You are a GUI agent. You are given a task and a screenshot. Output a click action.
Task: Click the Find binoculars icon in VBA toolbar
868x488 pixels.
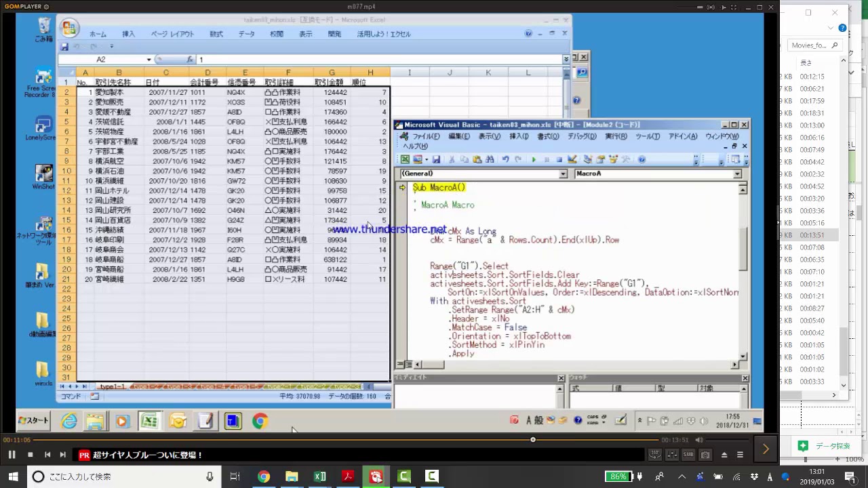491,160
